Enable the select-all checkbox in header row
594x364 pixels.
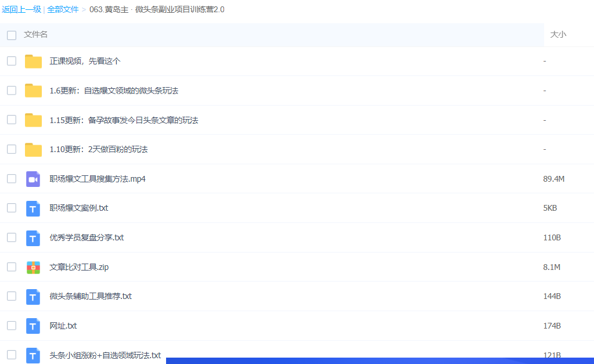12,35
